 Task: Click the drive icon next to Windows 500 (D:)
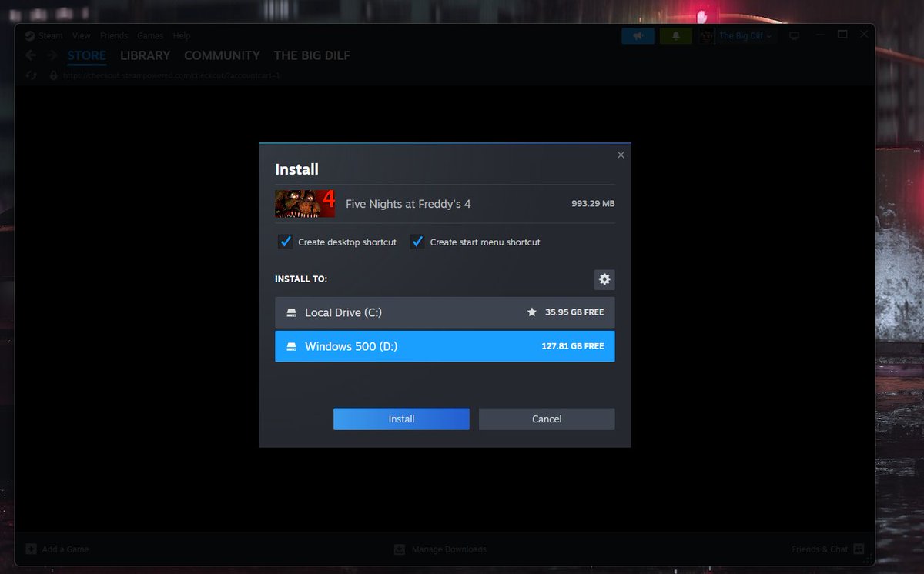point(292,347)
